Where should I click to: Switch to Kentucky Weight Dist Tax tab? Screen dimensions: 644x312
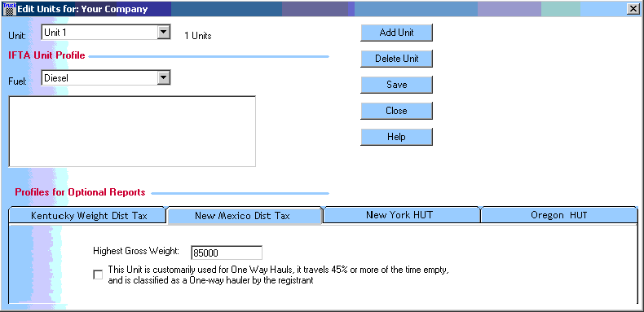pos(89,216)
